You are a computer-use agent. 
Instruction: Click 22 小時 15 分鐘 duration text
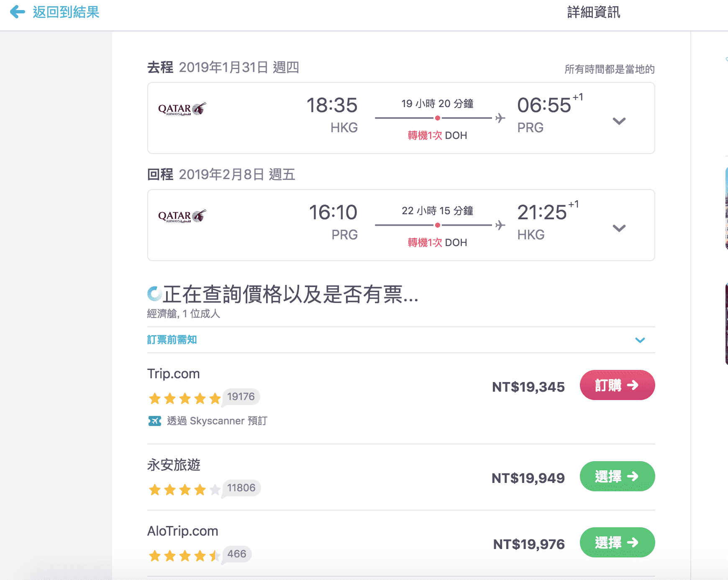(437, 210)
